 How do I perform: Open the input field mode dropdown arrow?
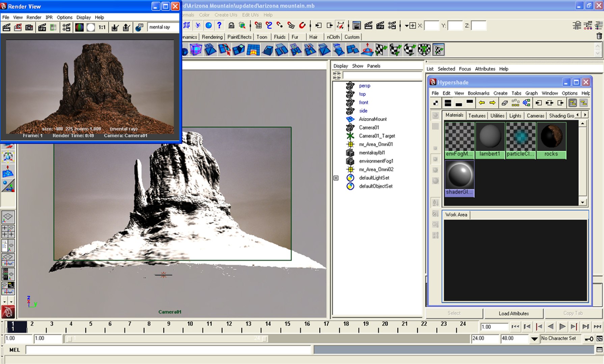point(407,26)
